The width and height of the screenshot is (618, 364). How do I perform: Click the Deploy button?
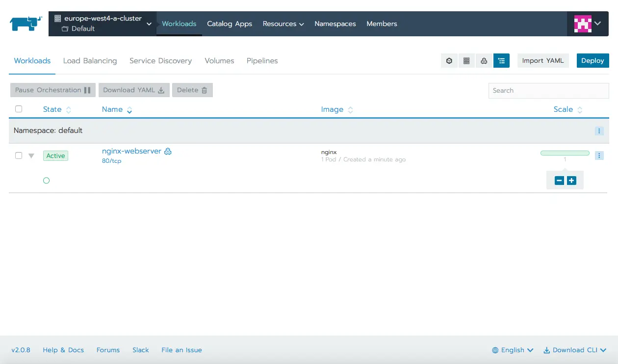tap(592, 61)
